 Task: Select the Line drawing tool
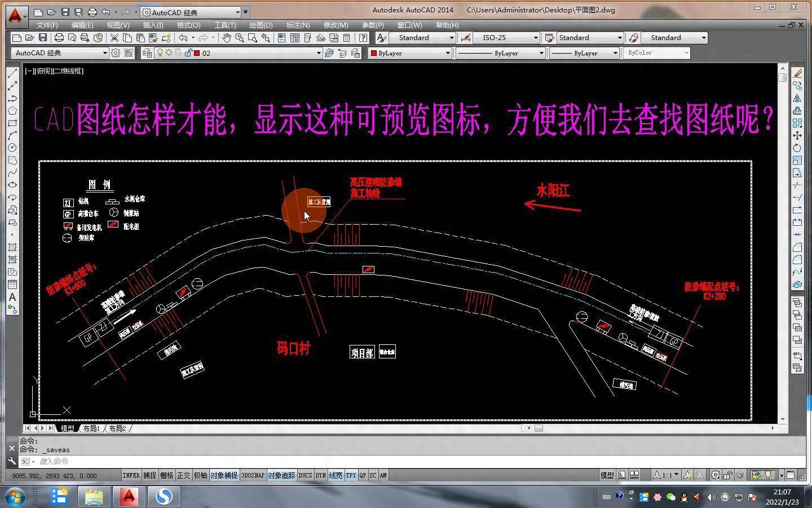[x=12, y=73]
